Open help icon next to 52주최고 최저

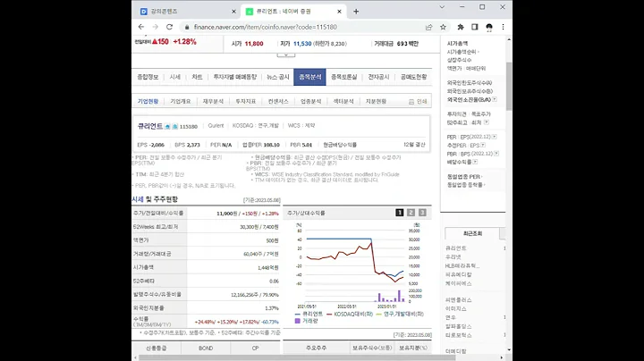pyautogui.click(x=487, y=122)
